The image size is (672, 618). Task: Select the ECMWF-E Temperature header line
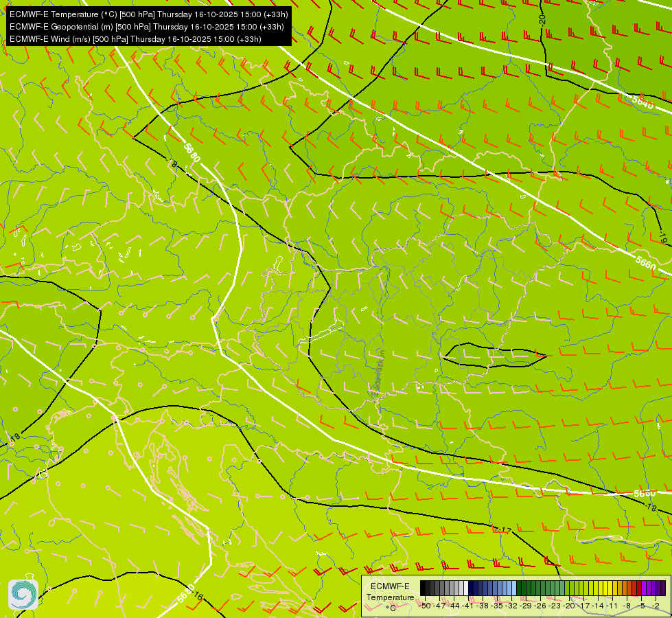148,14
